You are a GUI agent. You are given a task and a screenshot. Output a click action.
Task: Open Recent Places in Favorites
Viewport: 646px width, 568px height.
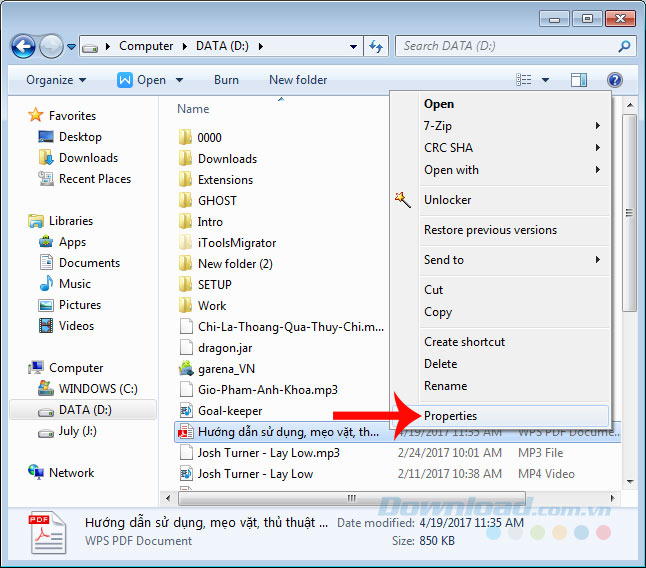point(94,179)
